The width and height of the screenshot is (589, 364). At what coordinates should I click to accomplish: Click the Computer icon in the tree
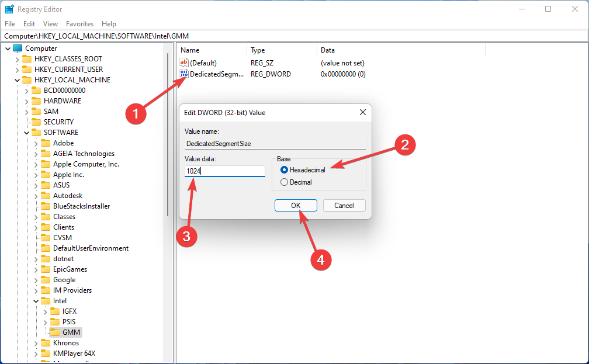(x=18, y=48)
